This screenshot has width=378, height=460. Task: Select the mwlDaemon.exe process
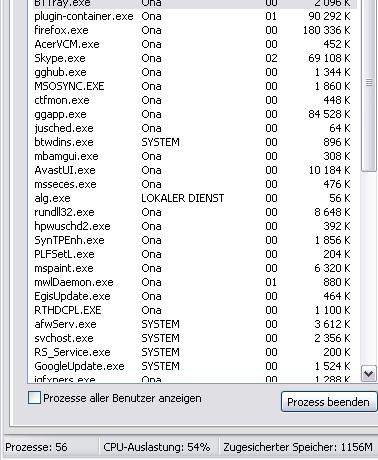(x=192, y=282)
